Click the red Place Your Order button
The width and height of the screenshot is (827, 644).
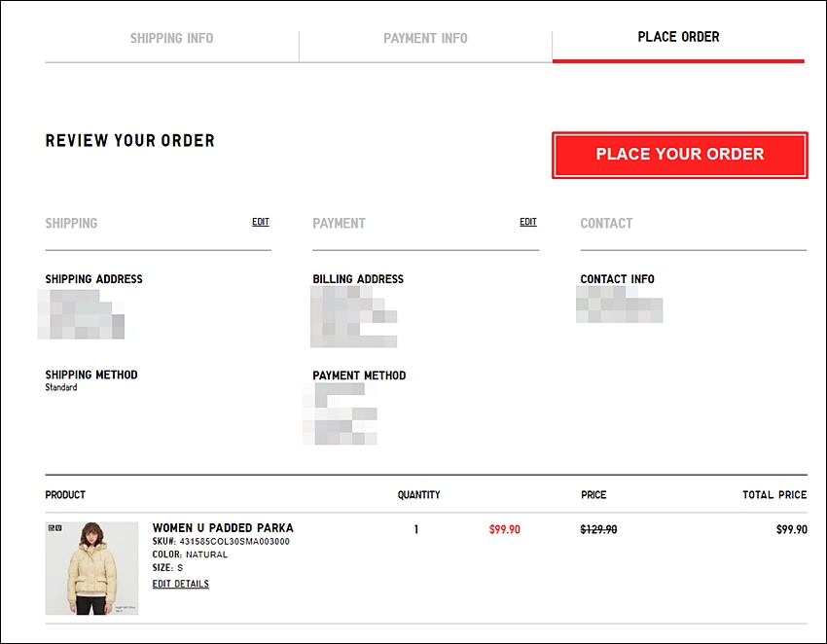tap(679, 155)
